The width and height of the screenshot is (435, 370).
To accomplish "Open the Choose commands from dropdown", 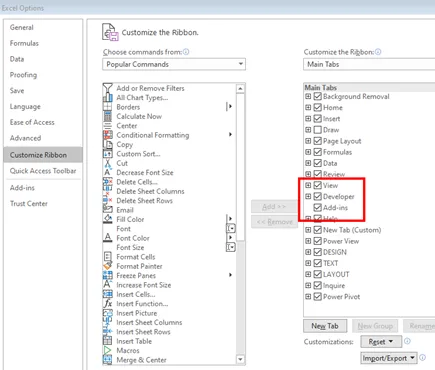I will point(174,64).
